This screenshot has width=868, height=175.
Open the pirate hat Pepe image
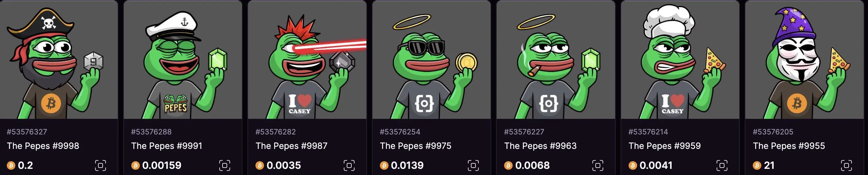tap(59, 60)
